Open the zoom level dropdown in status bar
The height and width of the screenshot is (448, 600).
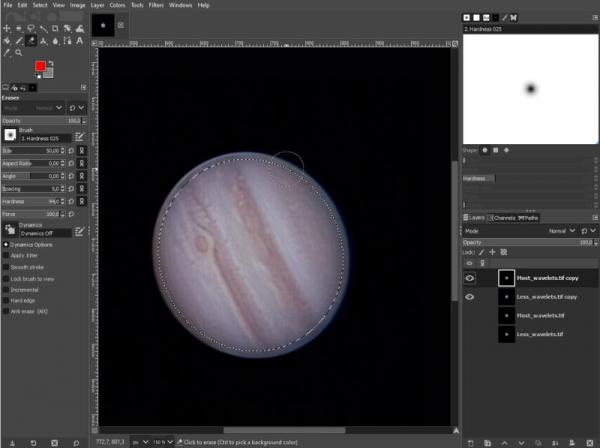click(163, 442)
